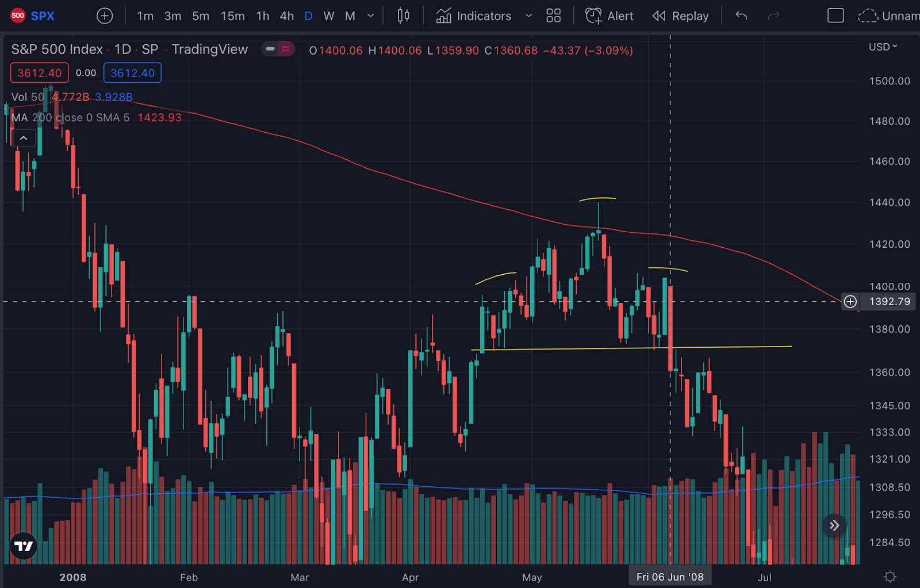Start bar Replay mode
The width and height of the screenshot is (920, 588).
click(680, 16)
